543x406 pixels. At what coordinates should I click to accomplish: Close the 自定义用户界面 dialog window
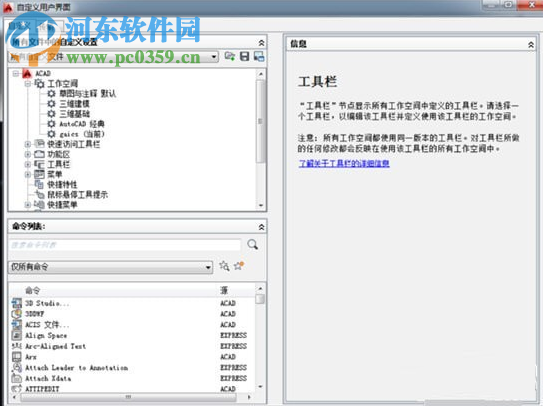pyautogui.click(x=532, y=5)
